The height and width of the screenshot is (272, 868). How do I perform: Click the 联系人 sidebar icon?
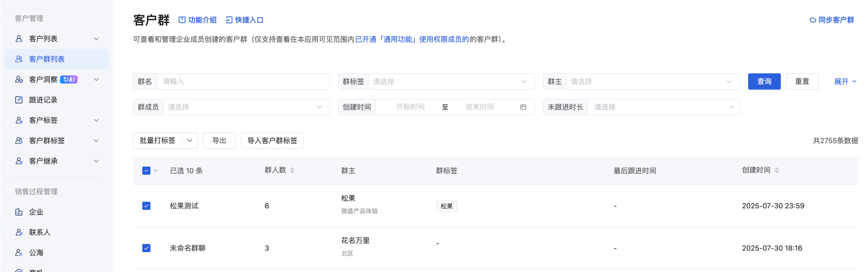19,232
